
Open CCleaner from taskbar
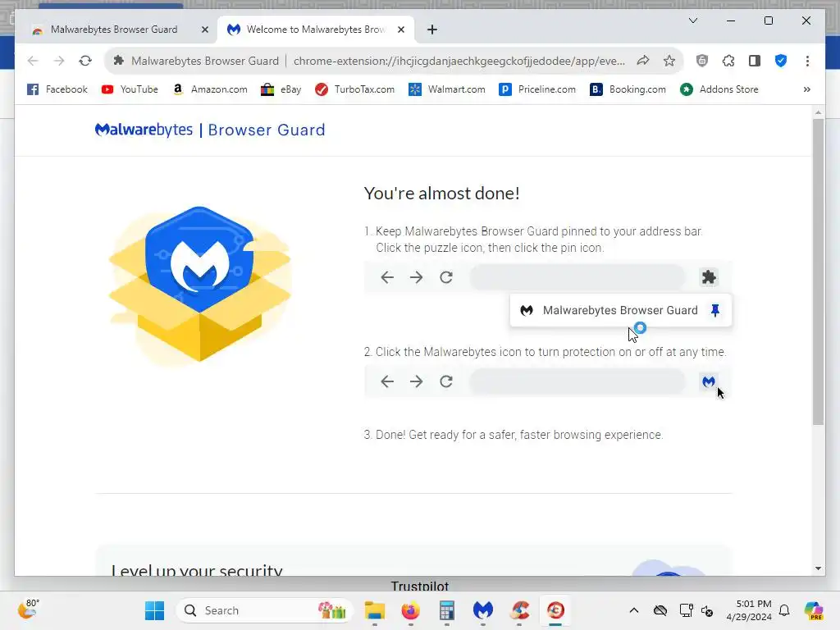[519, 610]
